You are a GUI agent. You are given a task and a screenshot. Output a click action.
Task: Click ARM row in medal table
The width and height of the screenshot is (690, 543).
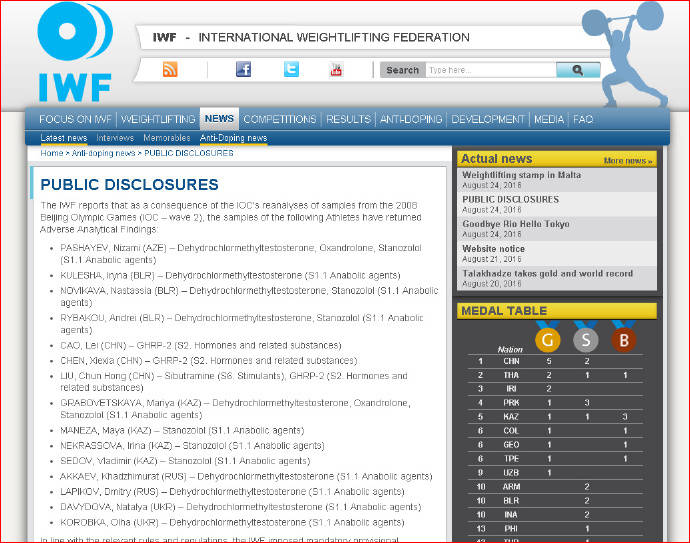(555, 487)
